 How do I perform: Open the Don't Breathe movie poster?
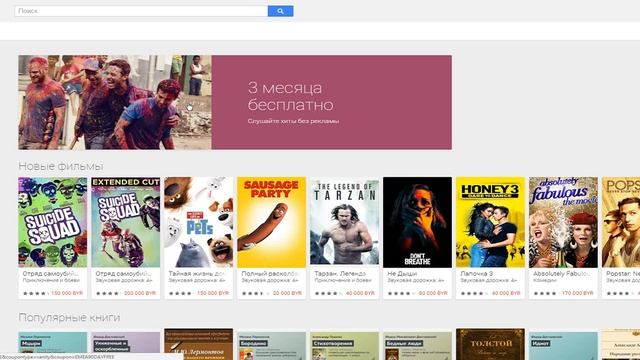pos(418,222)
